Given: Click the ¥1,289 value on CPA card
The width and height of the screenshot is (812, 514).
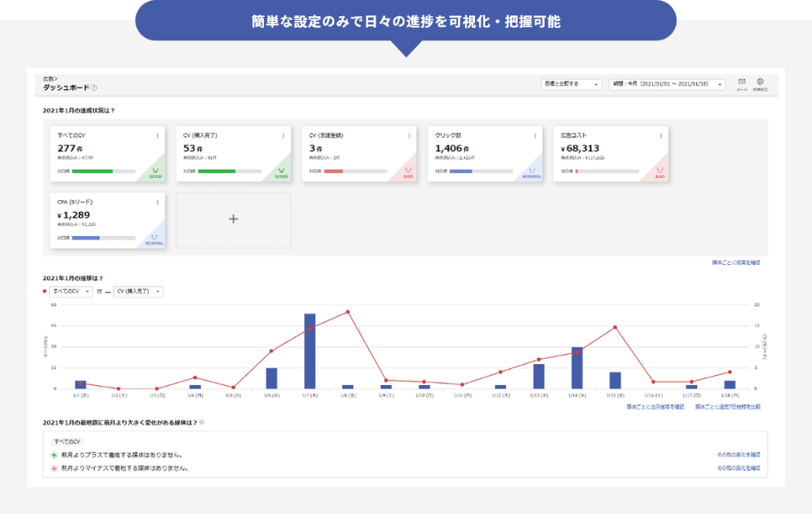Looking at the screenshot, I should pos(74,215).
